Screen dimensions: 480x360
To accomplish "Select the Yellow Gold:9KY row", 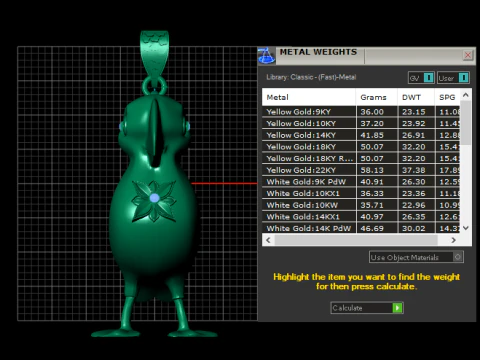I will pyautogui.click(x=361, y=112).
